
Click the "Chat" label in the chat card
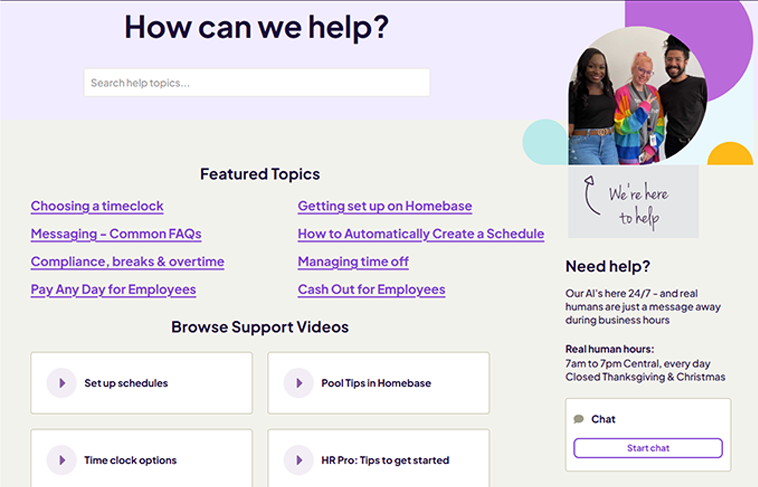(603, 419)
